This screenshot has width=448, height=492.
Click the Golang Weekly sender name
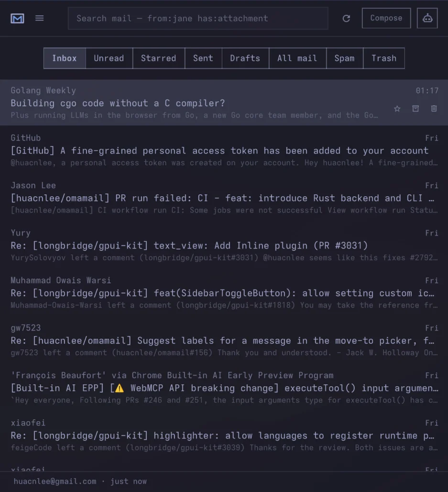[x=43, y=90]
